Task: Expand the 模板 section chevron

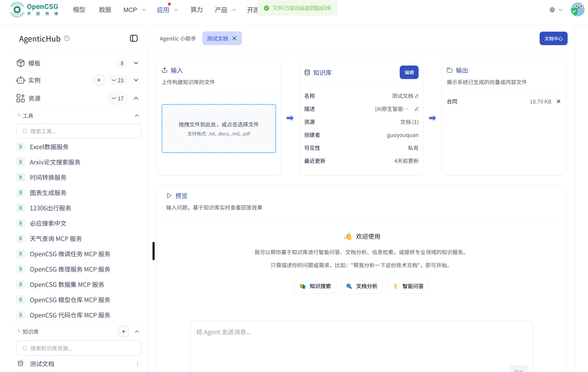Action: point(136,63)
